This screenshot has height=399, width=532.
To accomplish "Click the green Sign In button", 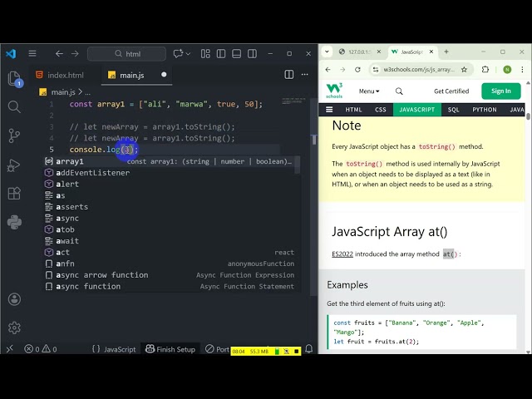I will (500, 91).
